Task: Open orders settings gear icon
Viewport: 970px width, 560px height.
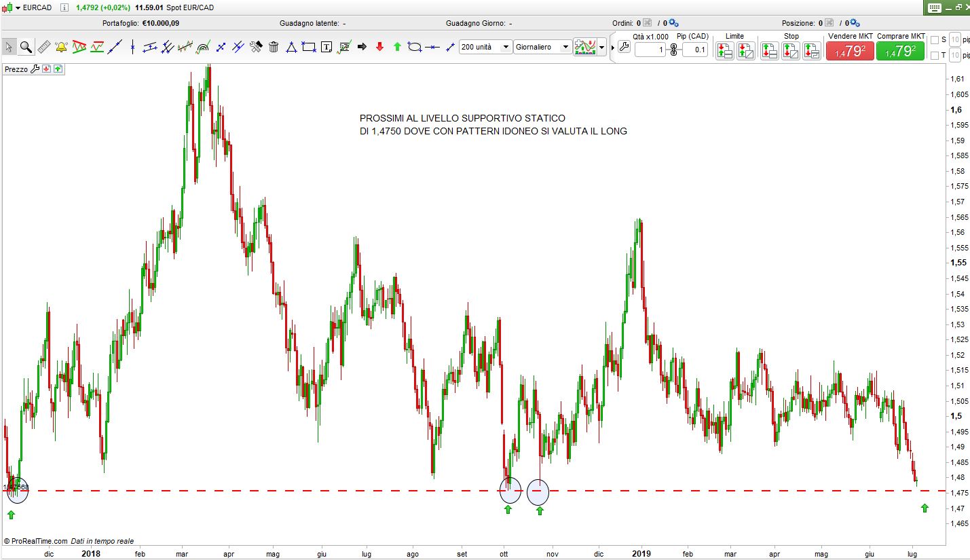Action: 673,23
